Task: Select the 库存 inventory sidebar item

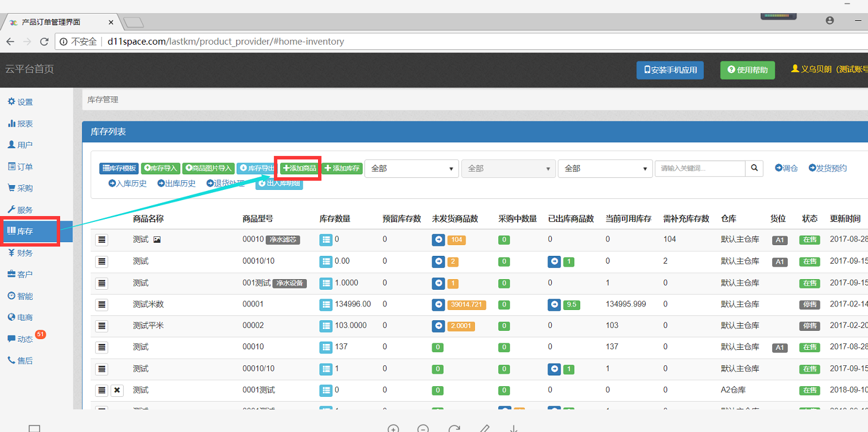Action: 36,231
